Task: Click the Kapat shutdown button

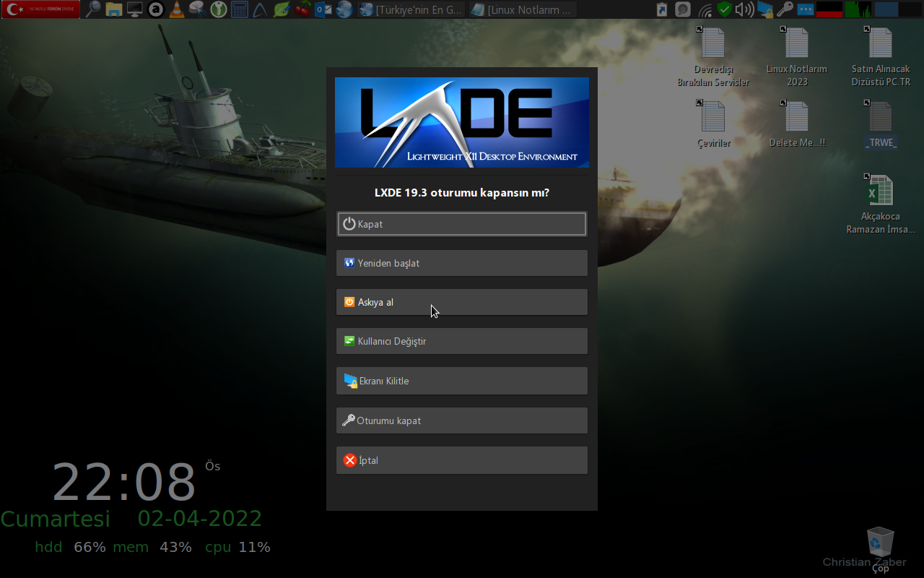Action: tap(461, 224)
